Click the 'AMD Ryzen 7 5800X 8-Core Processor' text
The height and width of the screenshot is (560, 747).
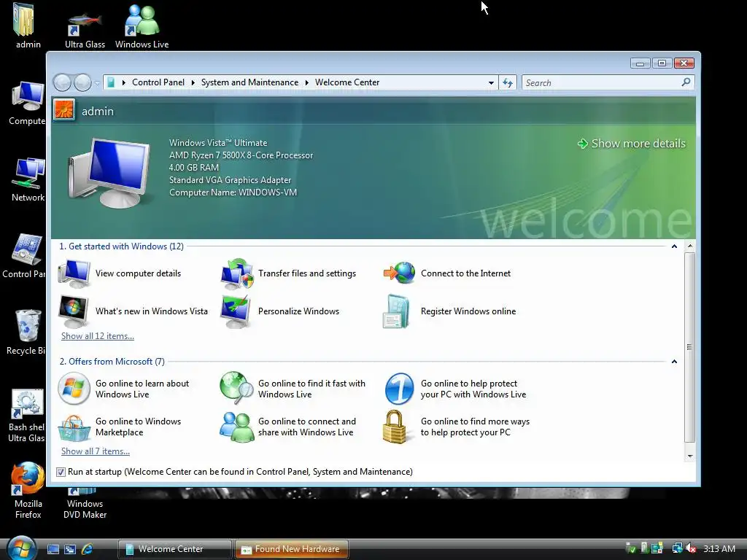click(241, 155)
